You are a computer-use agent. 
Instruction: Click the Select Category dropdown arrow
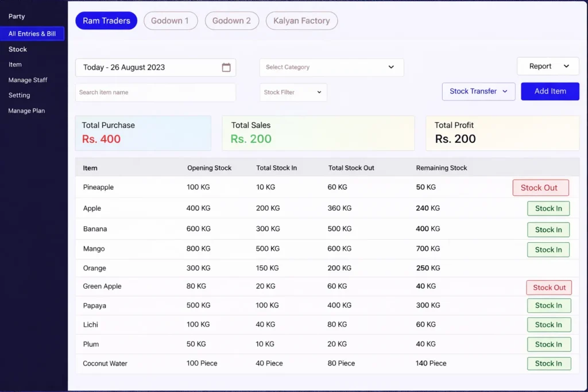pyautogui.click(x=392, y=67)
